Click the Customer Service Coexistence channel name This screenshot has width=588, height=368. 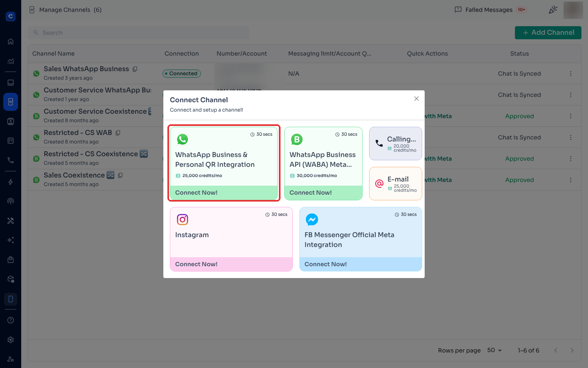coord(95,111)
